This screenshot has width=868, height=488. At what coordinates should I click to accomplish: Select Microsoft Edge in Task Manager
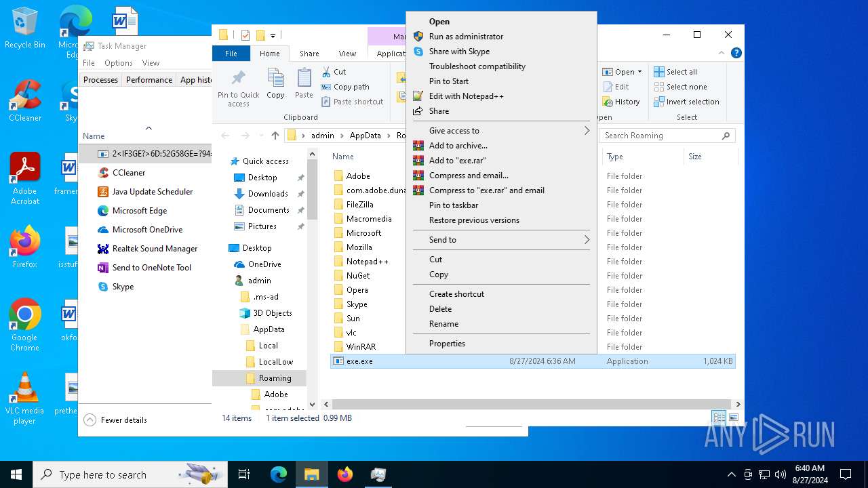point(140,211)
